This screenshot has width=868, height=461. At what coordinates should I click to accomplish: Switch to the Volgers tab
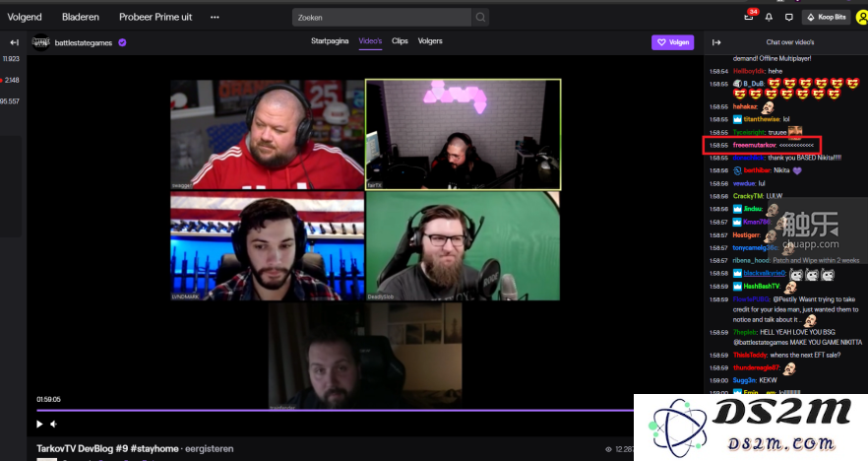(430, 41)
